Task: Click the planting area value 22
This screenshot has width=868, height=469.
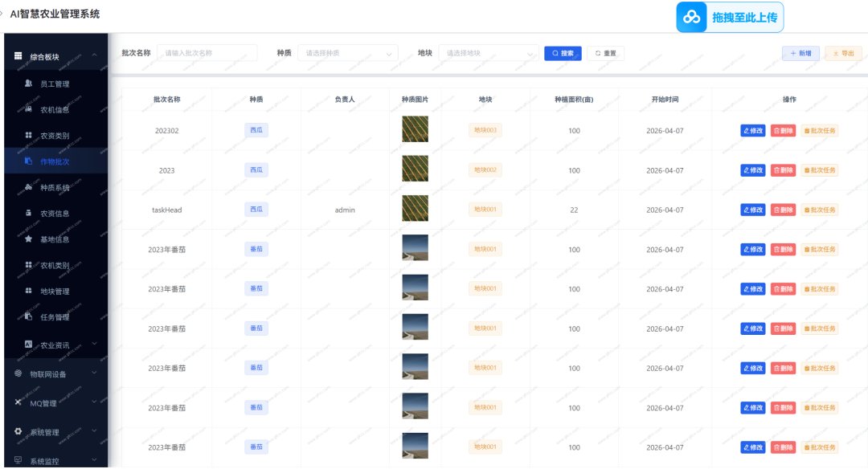Action: tap(574, 210)
